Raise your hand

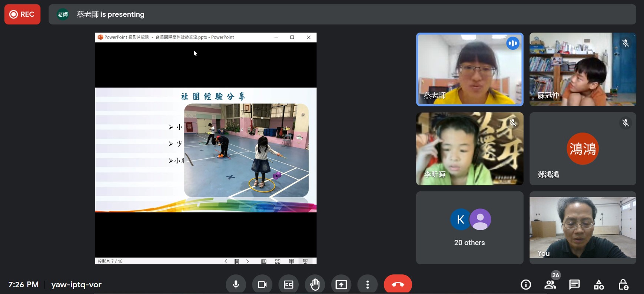pyautogui.click(x=315, y=284)
